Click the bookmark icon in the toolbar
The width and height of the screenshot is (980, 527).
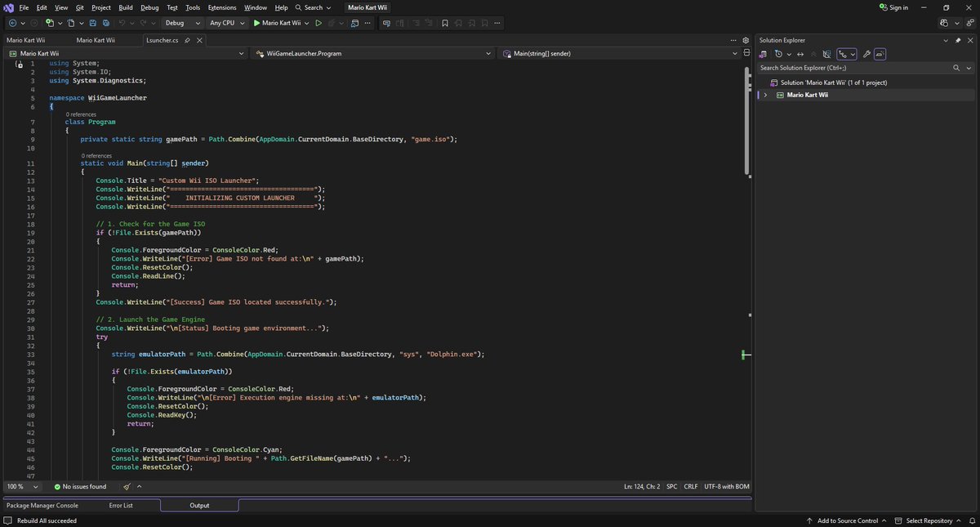tap(445, 23)
